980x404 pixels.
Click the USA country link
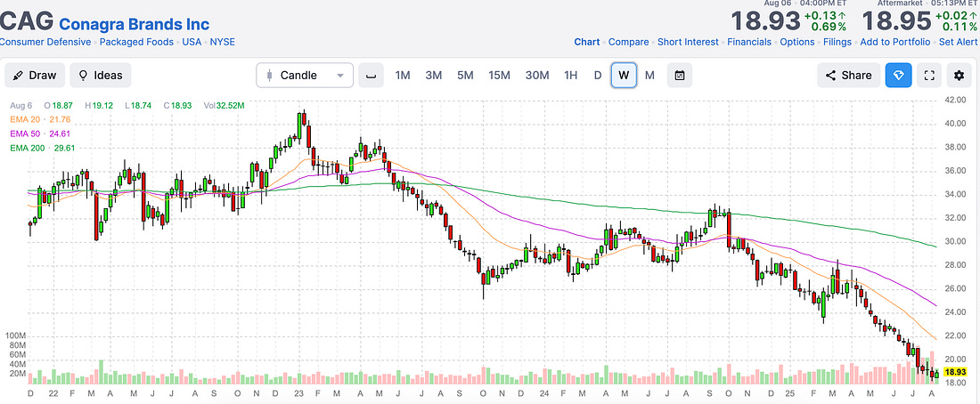[x=192, y=42]
